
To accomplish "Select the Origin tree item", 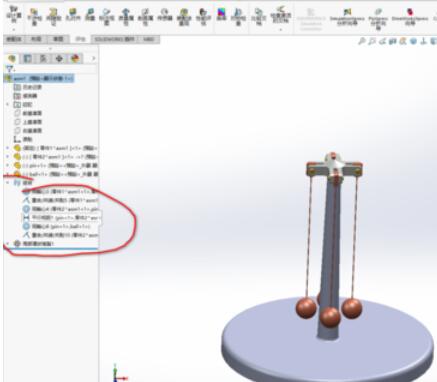I will click(23, 139).
